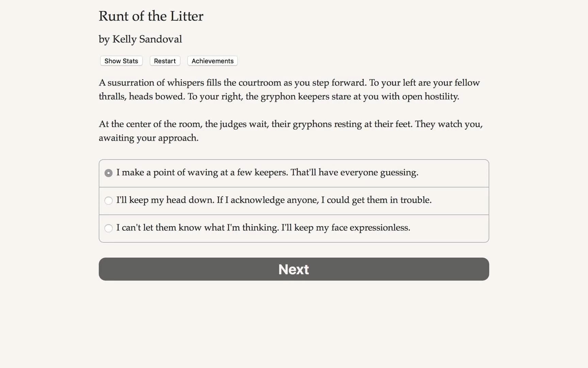Click the third choice row text

pyautogui.click(x=263, y=228)
